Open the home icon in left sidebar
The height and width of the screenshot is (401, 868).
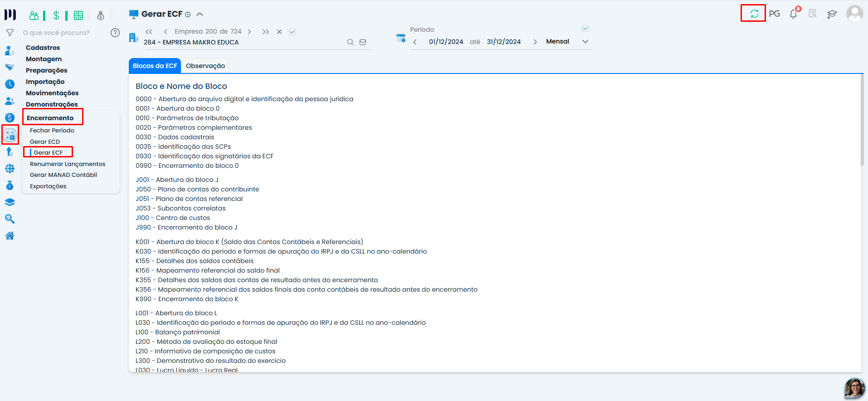point(10,236)
